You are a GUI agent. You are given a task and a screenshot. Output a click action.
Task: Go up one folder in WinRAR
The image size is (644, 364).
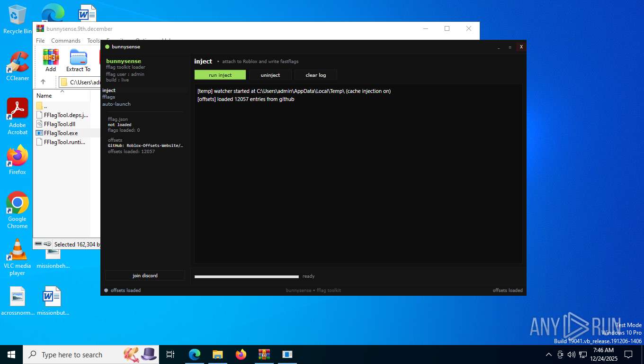tap(43, 82)
